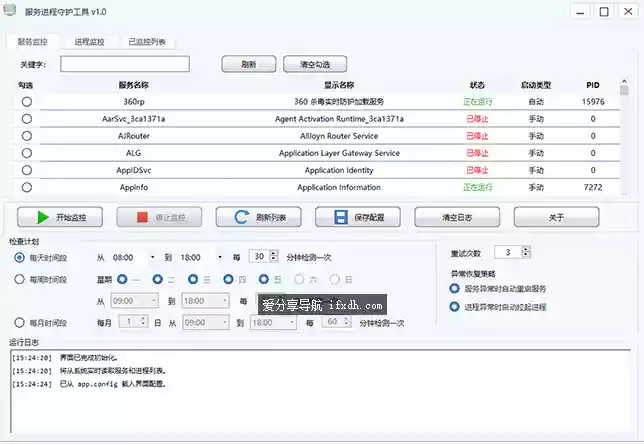Screen dimensions: 644x444
Task: Select the radio button for Appinfo
Action: 27,187
